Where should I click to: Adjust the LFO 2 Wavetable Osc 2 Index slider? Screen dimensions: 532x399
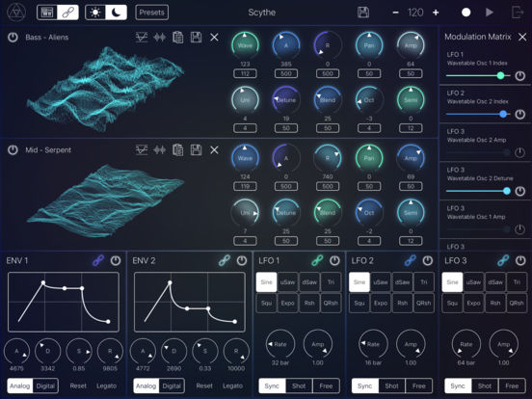point(478,115)
